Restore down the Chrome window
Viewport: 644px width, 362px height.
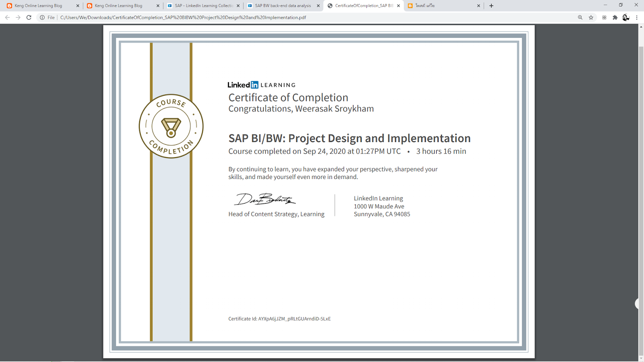(621, 5)
